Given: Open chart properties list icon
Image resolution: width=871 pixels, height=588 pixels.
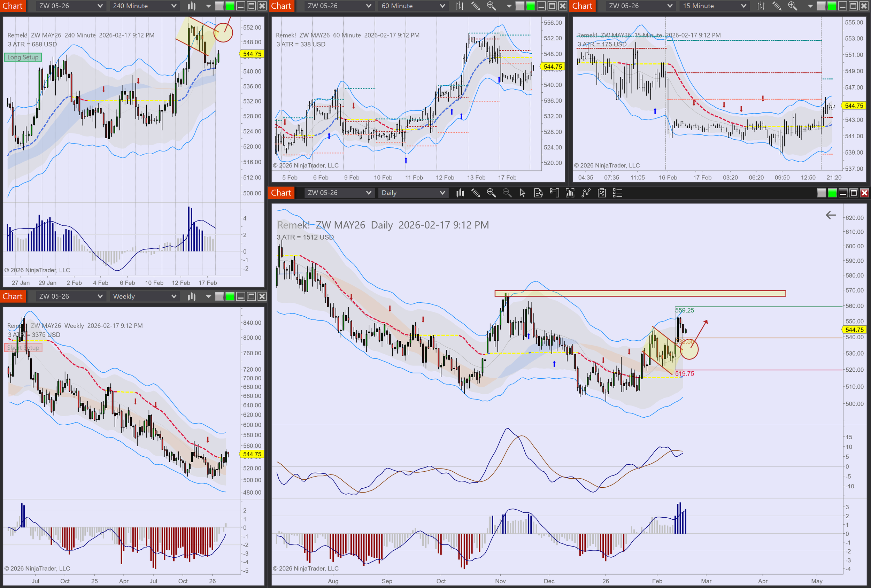Looking at the screenshot, I should point(617,193).
